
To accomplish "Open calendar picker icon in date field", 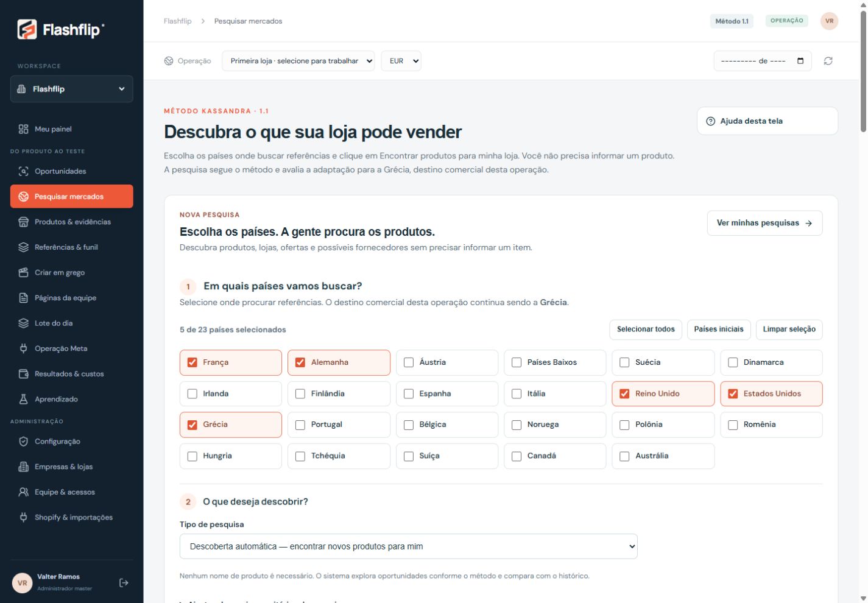I will 800,61.
